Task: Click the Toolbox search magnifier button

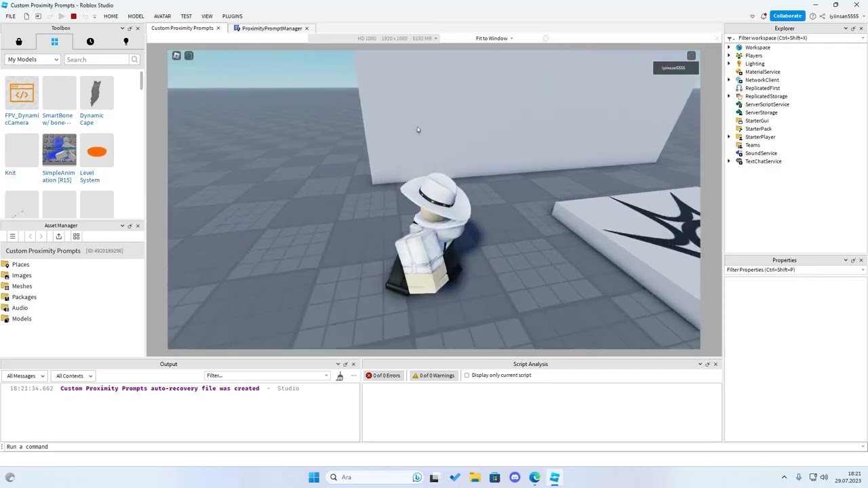Action: (x=134, y=60)
